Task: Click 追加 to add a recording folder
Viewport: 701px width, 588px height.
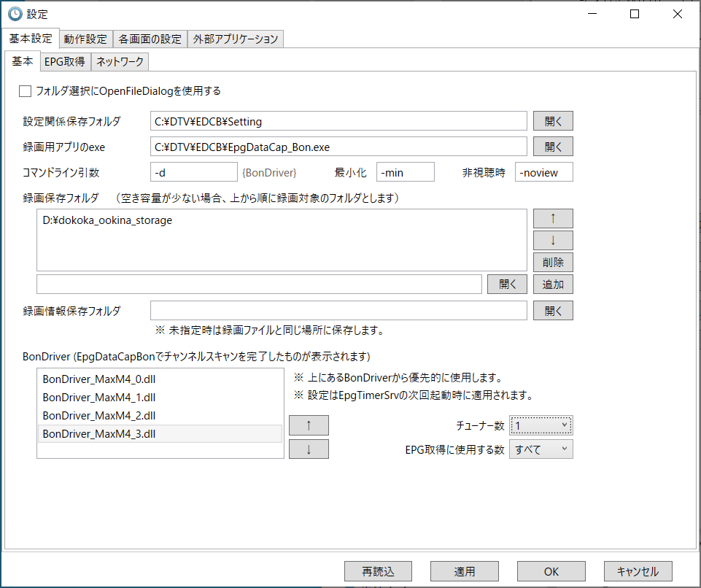Action: [x=552, y=284]
